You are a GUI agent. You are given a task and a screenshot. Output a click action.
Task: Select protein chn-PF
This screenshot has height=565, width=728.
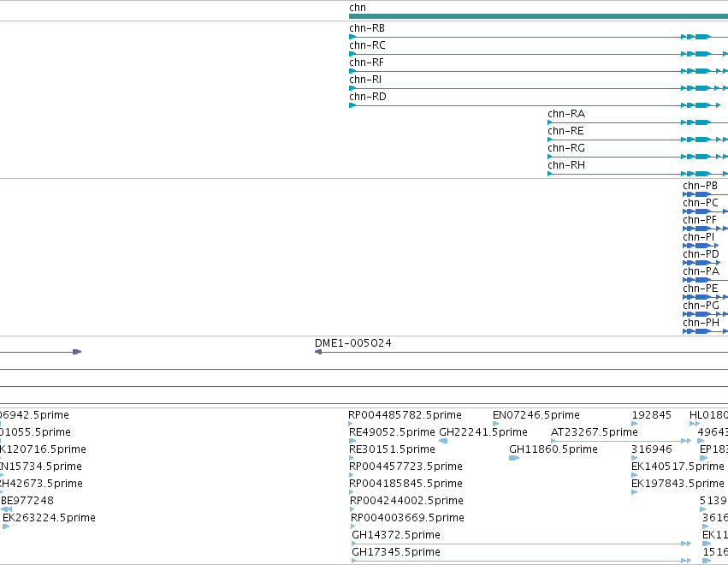coord(700,220)
